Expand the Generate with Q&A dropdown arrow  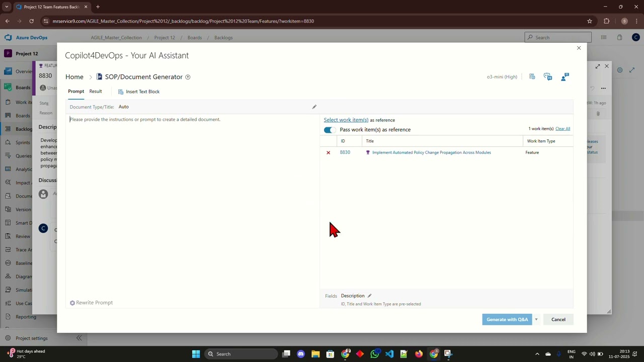coord(536,319)
